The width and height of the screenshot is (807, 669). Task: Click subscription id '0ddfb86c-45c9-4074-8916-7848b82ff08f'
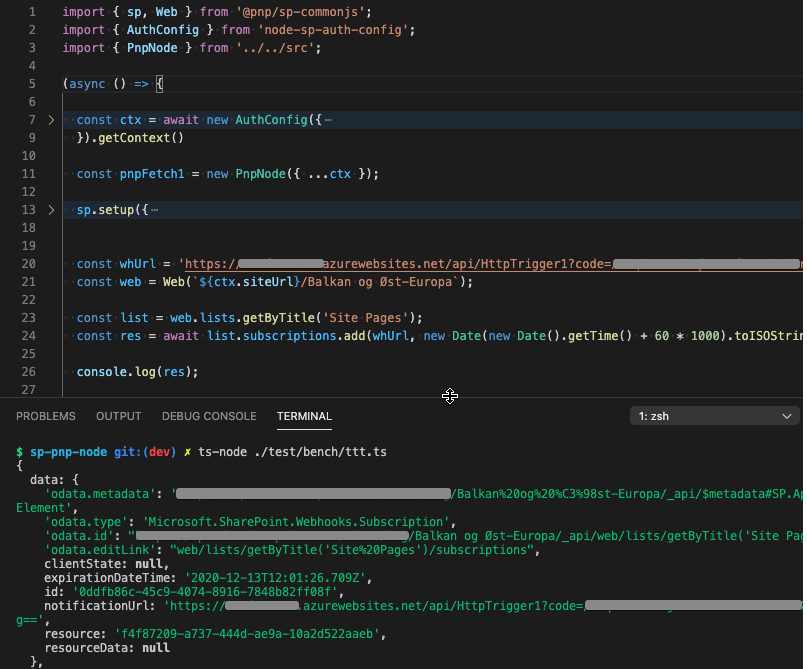tap(205, 592)
